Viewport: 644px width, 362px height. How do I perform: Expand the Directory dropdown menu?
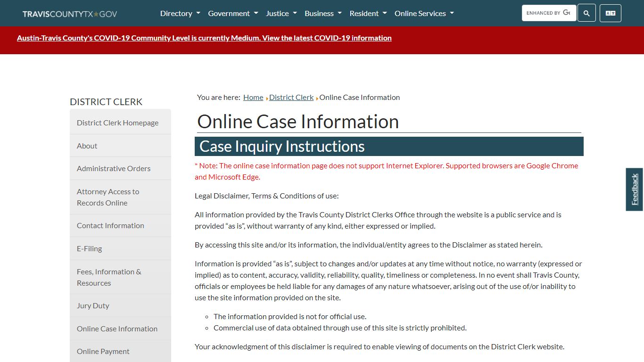pos(180,13)
